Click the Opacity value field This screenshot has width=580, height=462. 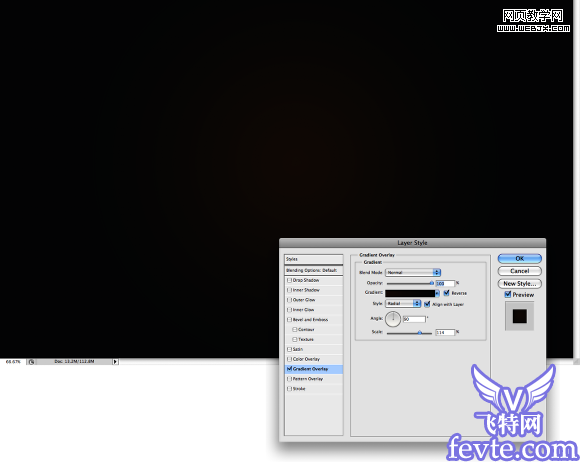pos(445,283)
